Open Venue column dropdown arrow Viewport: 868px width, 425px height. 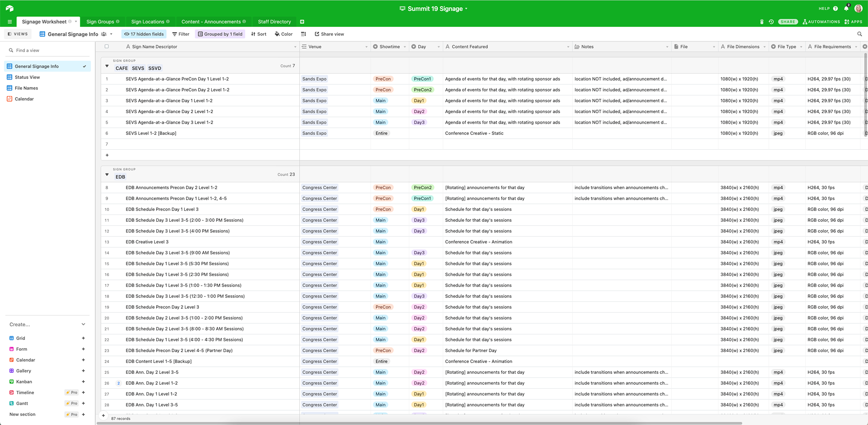[x=366, y=47]
